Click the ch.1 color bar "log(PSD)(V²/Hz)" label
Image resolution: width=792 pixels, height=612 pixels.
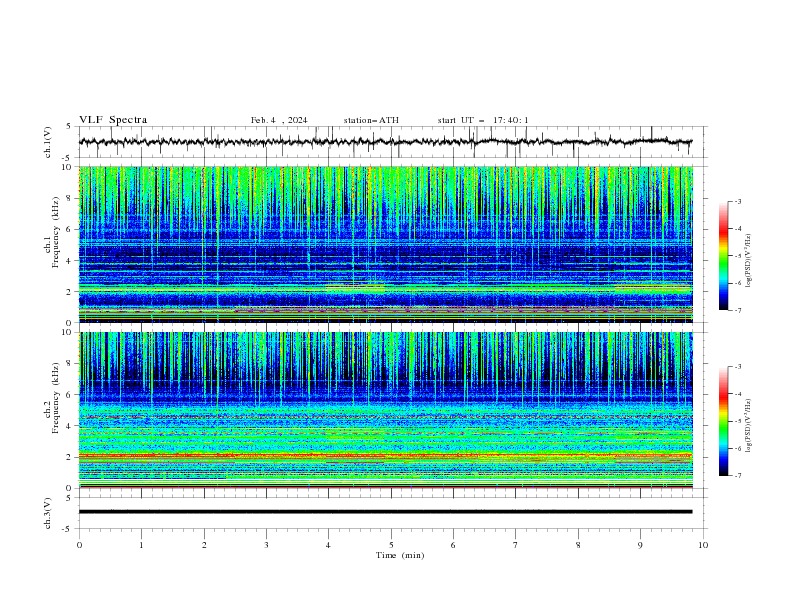749,261
